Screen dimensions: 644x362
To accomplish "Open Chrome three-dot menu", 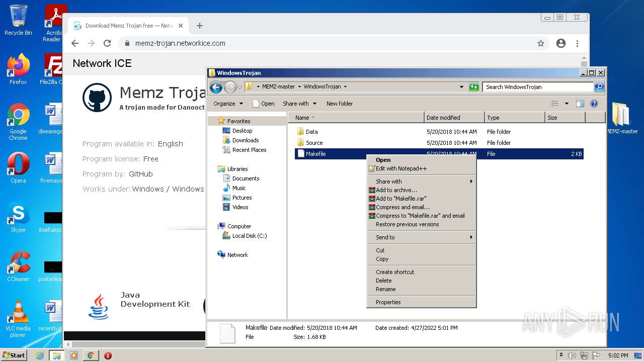I will pos(577,43).
